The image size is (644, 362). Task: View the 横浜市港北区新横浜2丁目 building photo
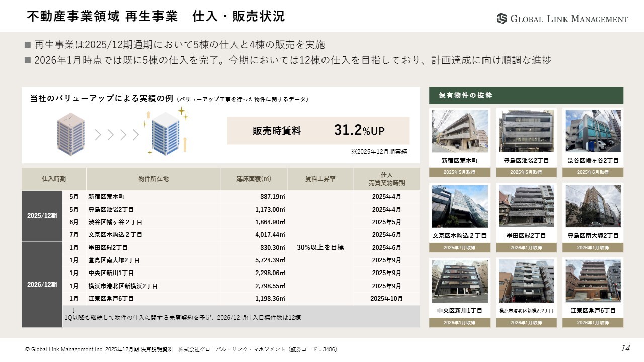click(x=526, y=281)
